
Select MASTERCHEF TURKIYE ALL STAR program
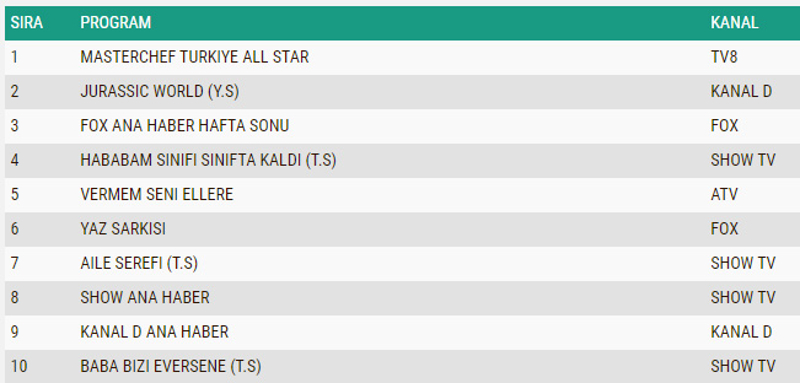(x=194, y=57)
